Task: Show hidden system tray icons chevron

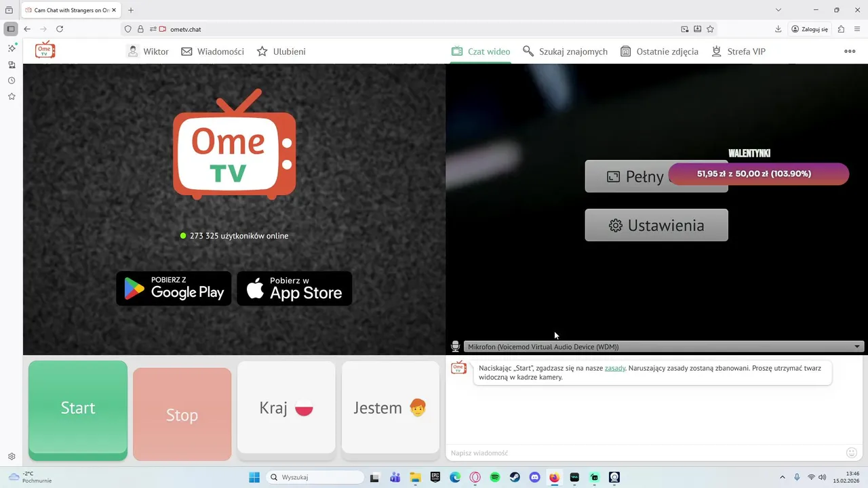Action: click(x=782, y=477)
